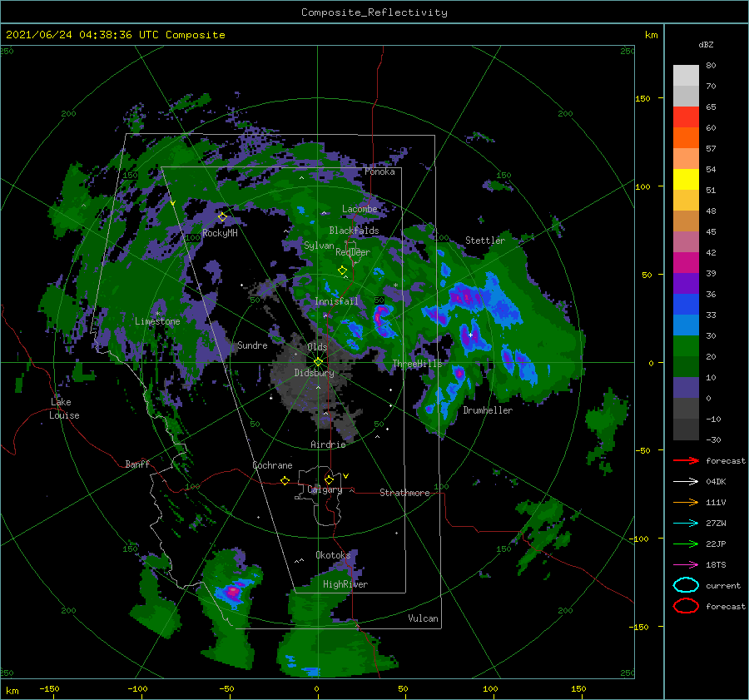Select the bright green 20-30 dBZ swatch
Viewport: 749px width, 700px height.
pos(686,346)
